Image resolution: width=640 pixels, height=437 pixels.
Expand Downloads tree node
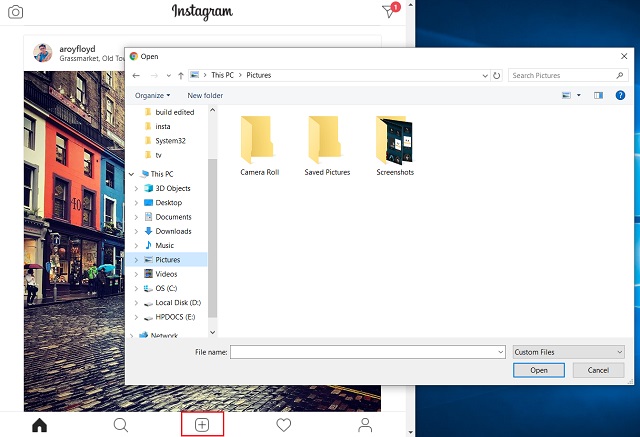point(136,231)
